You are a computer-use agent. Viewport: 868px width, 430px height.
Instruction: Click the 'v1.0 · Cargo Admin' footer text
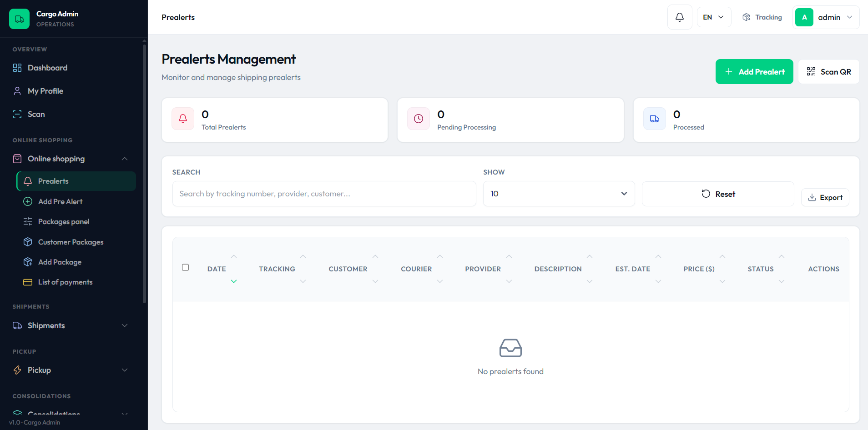pos(35,422)
